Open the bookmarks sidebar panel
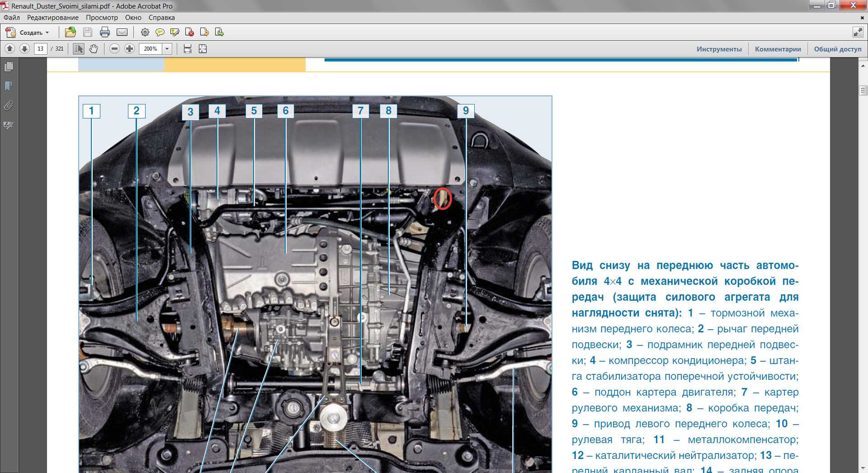The width and height of the screenshot is (868, 473). (x=9, y=86)
